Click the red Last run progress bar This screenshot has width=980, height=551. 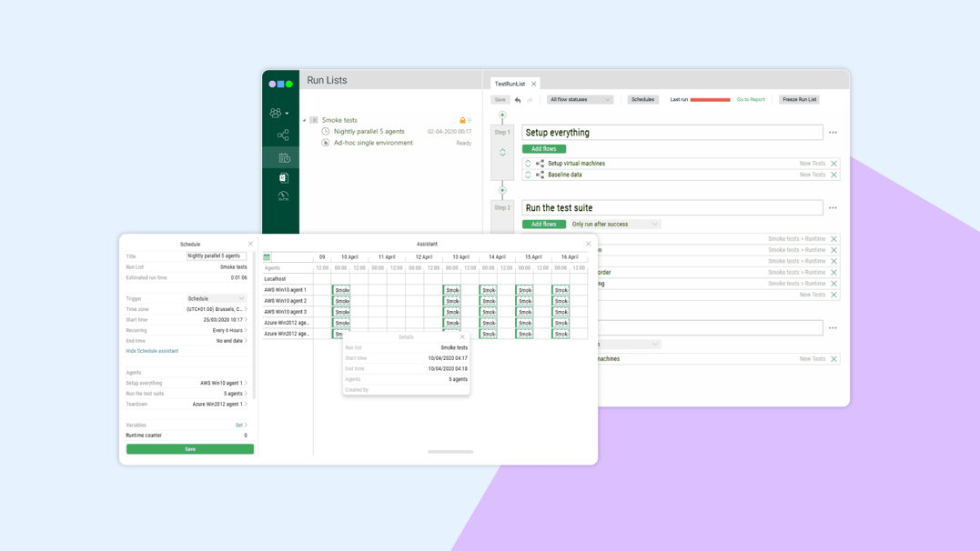point(709,99)
